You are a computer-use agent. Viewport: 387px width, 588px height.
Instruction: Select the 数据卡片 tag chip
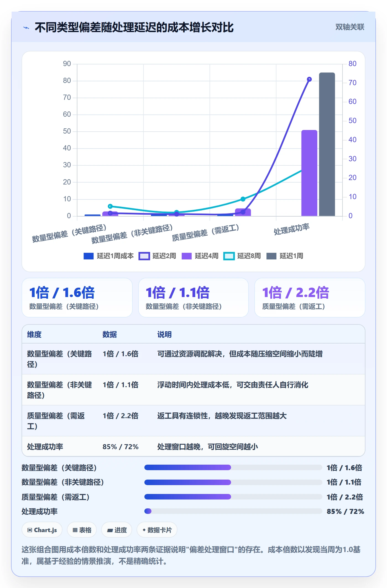click(x=157, y=530)
